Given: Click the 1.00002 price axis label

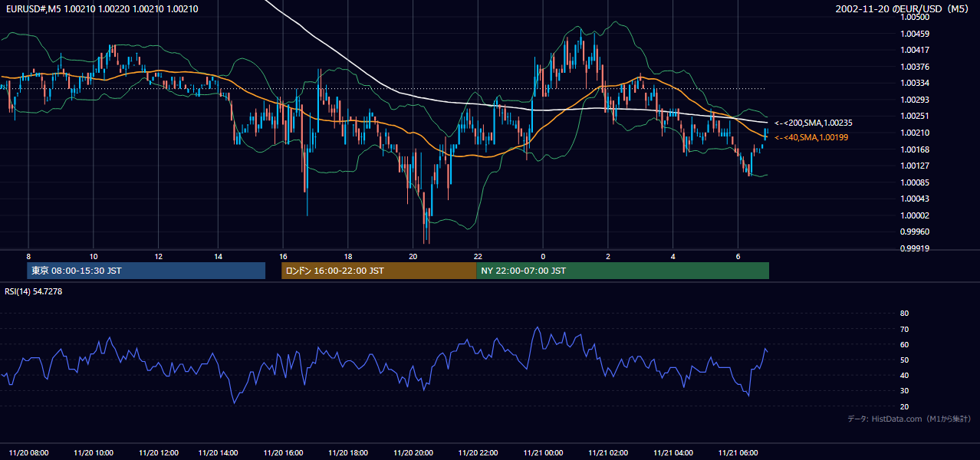Looking at the screenshot, I should coord(914,215).
